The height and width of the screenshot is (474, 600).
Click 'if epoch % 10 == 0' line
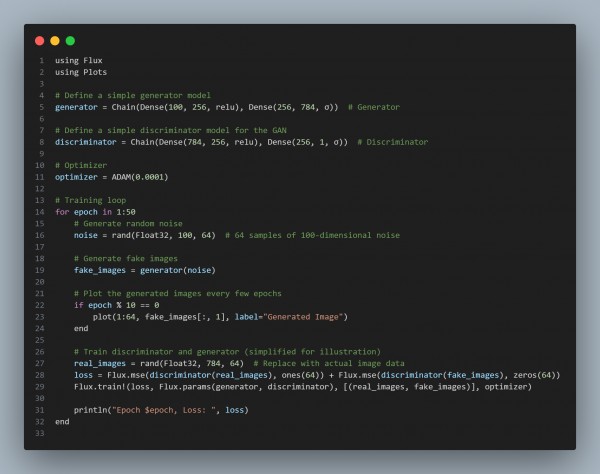point(117,305)
